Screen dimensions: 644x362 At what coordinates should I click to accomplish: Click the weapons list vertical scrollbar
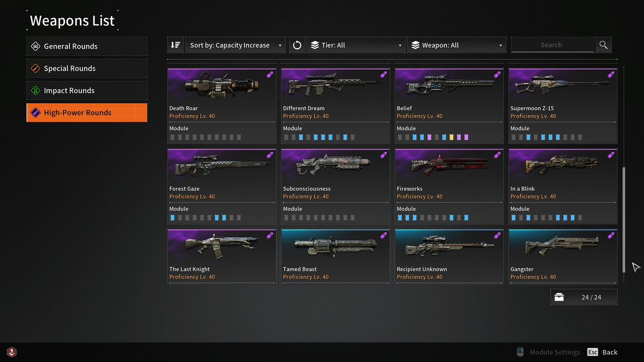(624, 220)
